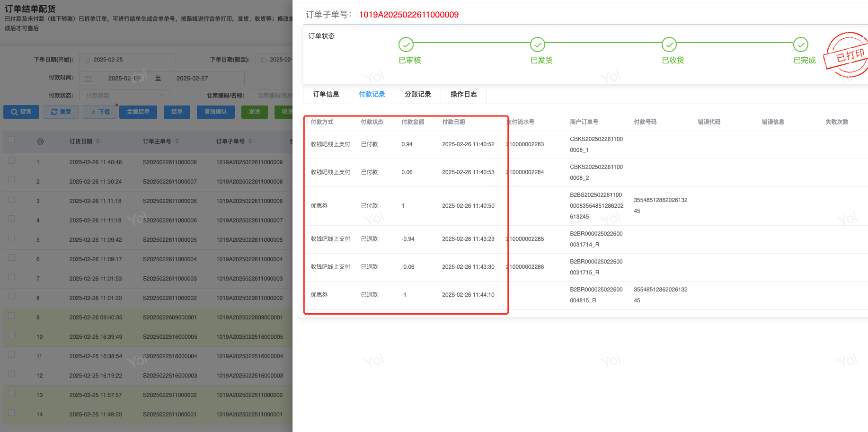Click the progress line between 已审核 and 已发货

tap(471, 43)
